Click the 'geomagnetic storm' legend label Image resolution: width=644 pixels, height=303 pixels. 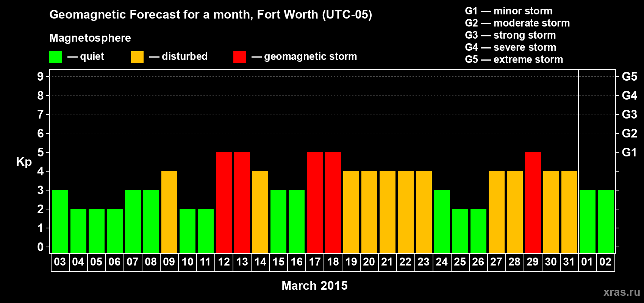[310, 56]
